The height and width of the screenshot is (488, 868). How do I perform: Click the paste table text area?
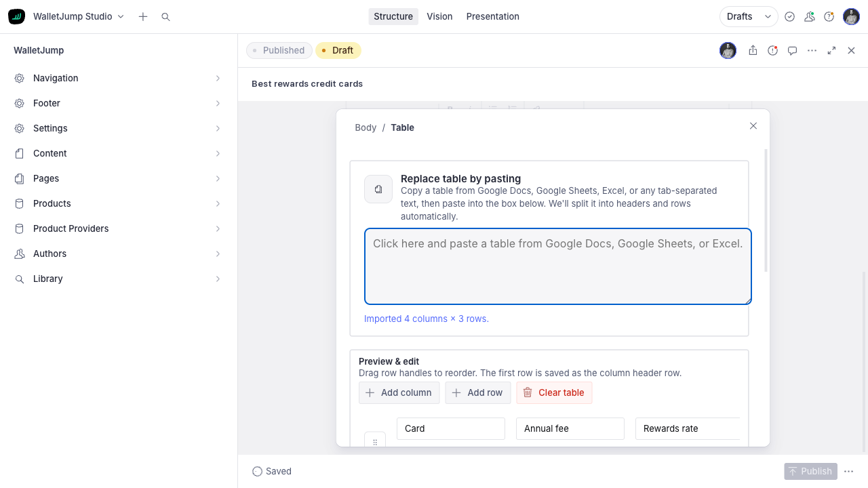pos(558,266)
